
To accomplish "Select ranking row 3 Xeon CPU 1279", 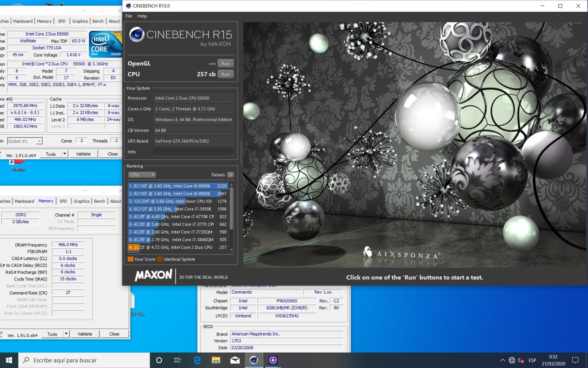I will click(177, 201).
